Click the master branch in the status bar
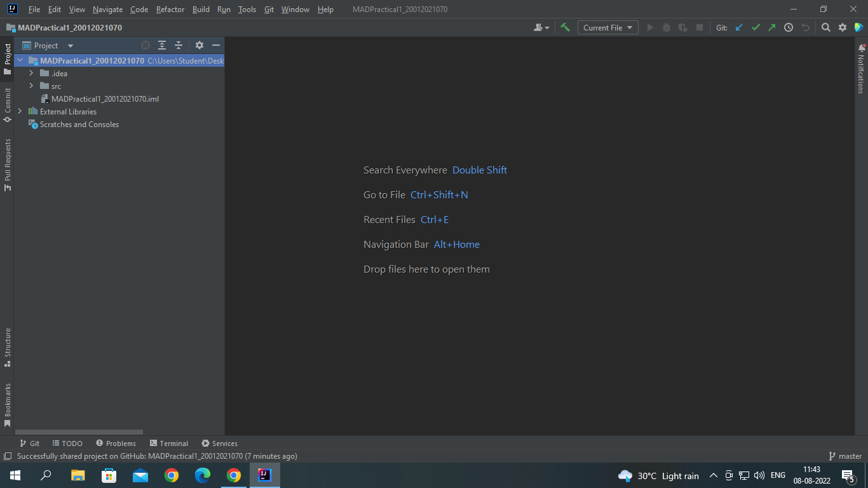 point(850,456)
